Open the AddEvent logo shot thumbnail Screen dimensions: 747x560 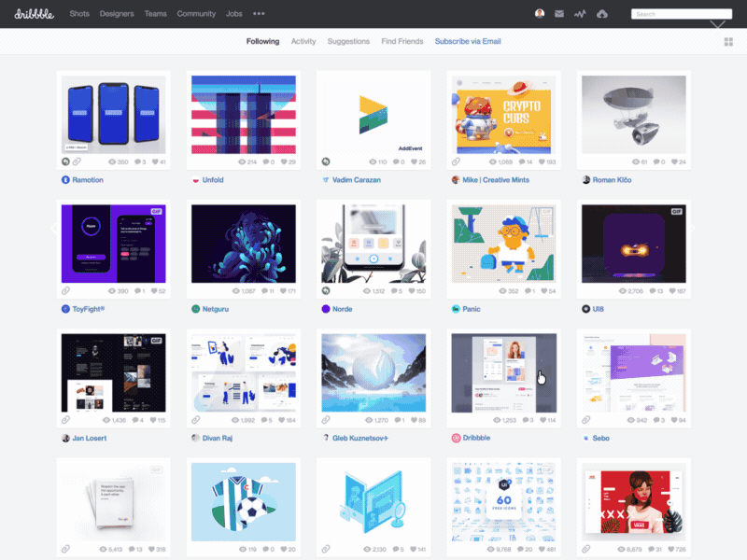click(373, 114)
